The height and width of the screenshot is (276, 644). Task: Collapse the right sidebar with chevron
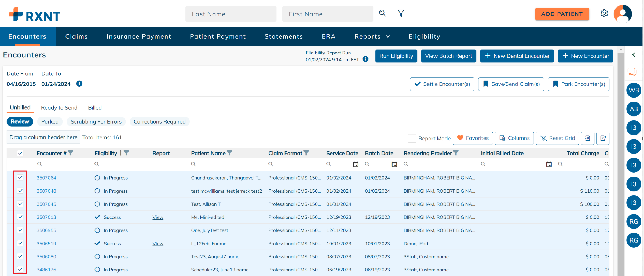(x=634, y=55)
